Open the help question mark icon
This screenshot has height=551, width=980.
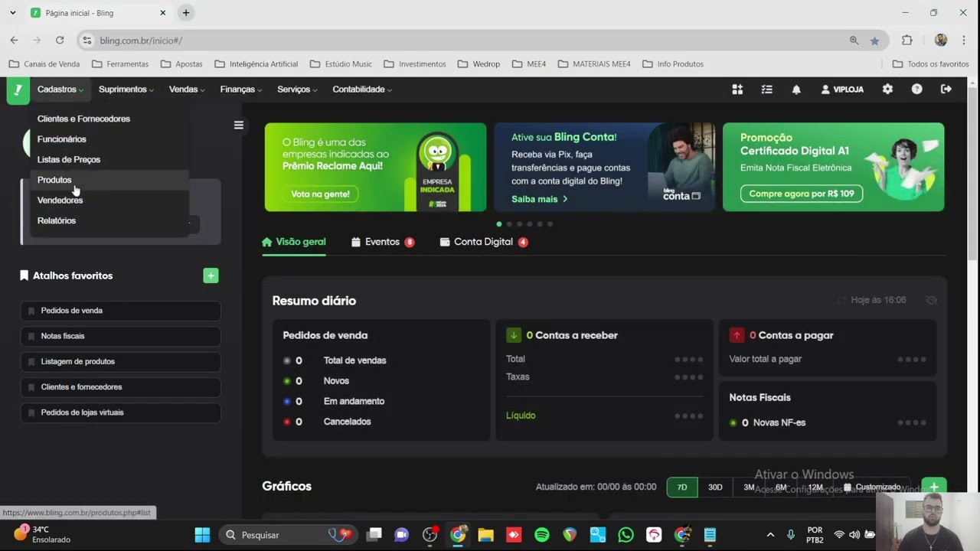(916, 90)
